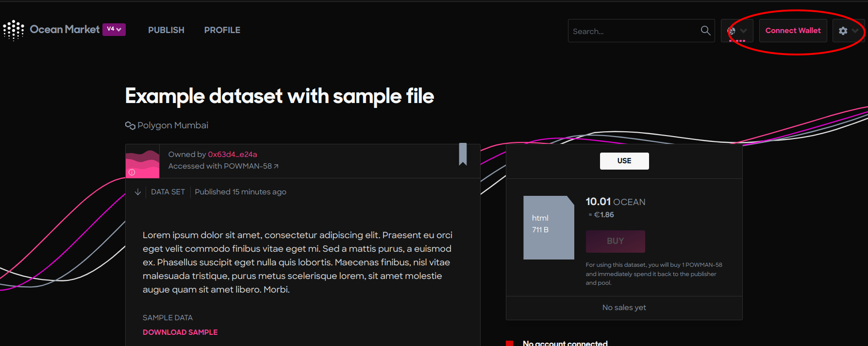Go to the PROFILE page
868x346 pixels.
pos(222,30)
